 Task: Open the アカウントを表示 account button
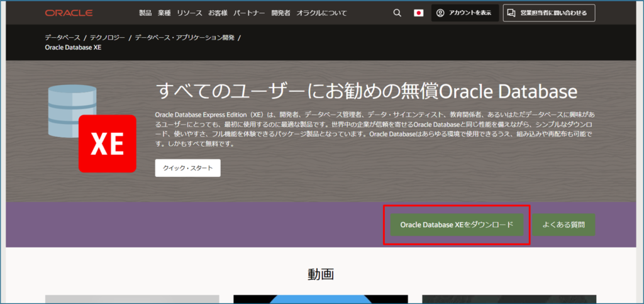tap(465, 13)
